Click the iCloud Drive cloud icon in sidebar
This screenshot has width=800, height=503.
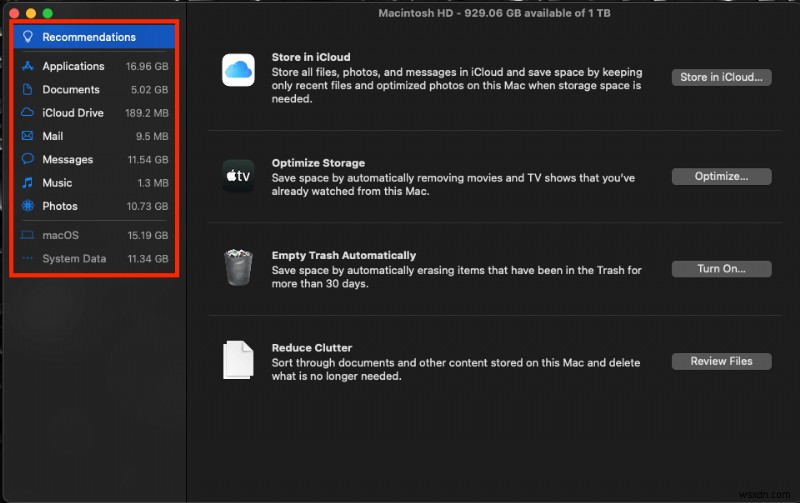point(28,113)
